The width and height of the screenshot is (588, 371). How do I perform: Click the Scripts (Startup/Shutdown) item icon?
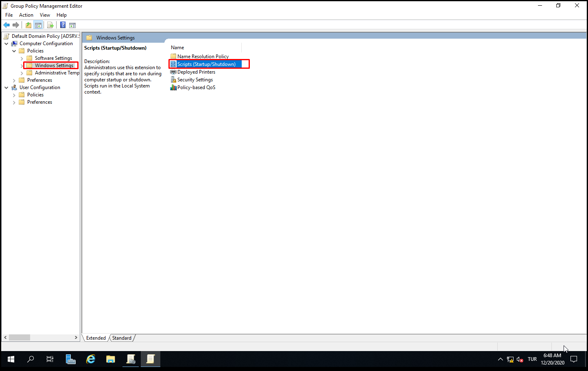[173, 64]
